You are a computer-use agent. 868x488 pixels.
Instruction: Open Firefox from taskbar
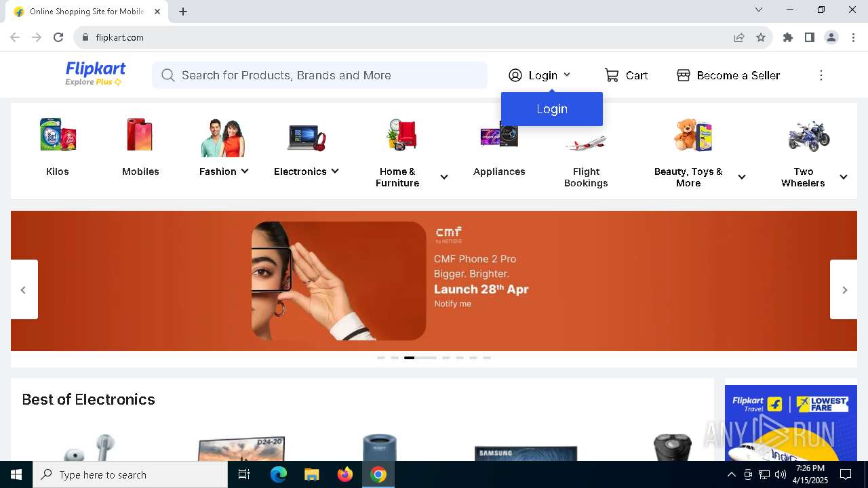click(345, 474)
